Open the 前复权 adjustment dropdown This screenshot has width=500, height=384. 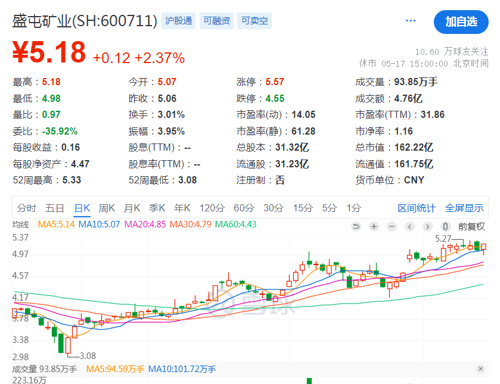[471, 227]
